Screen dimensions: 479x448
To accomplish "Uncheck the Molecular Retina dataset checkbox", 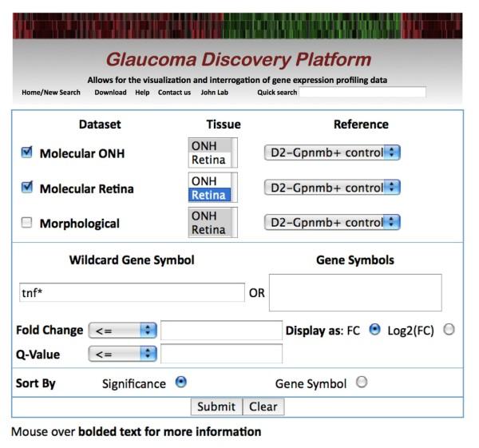I will point(26,188).
